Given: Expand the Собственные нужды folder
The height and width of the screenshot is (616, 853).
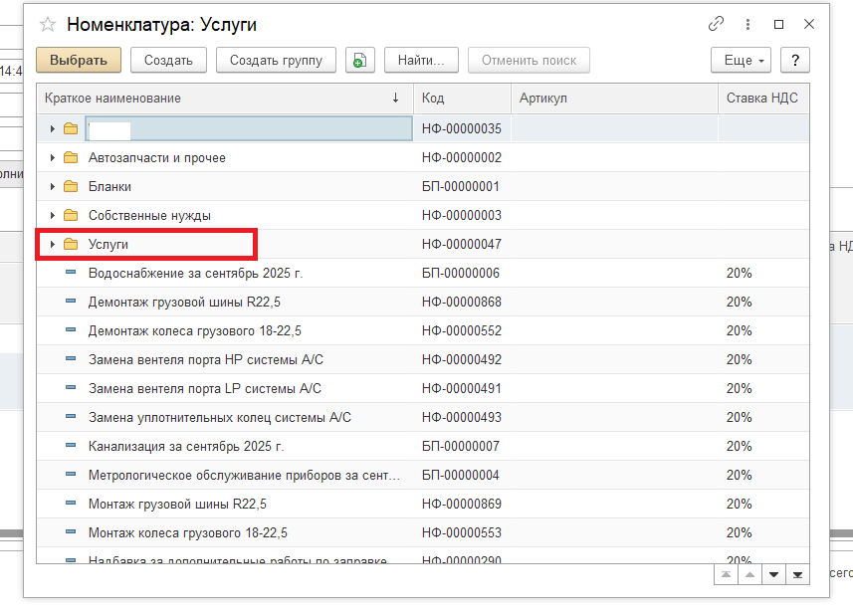Looking at the screenshot, I should click(53, 215).
